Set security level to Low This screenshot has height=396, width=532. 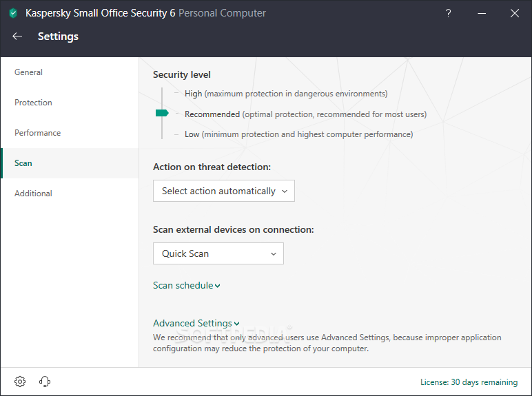pyautogui.click(x=298, y=134)
